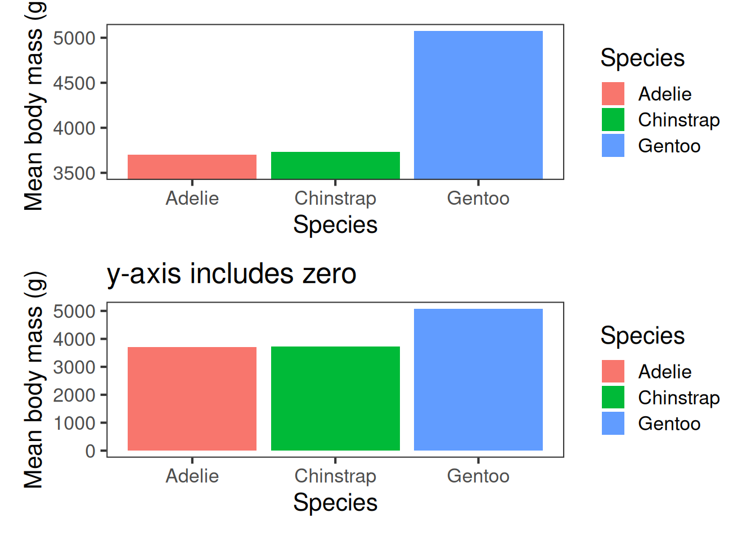Image resolution: width=756 pixels, height=540 pixels.
Task: Click the Gentoo x-axis label under lower chart
Action: click(478, 476)
